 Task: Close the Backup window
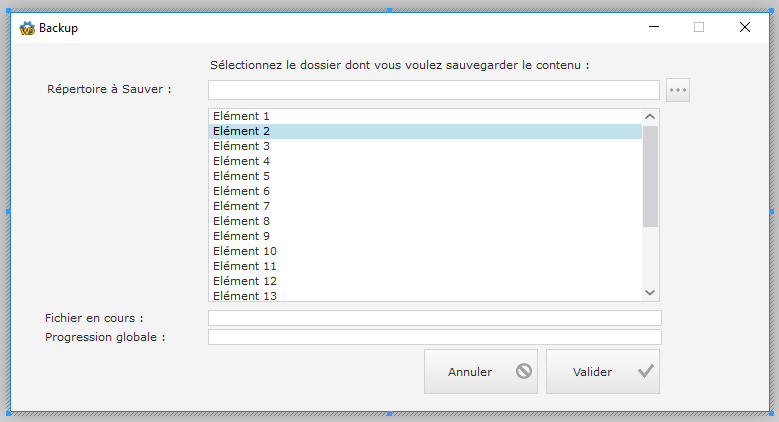(745, 28)
